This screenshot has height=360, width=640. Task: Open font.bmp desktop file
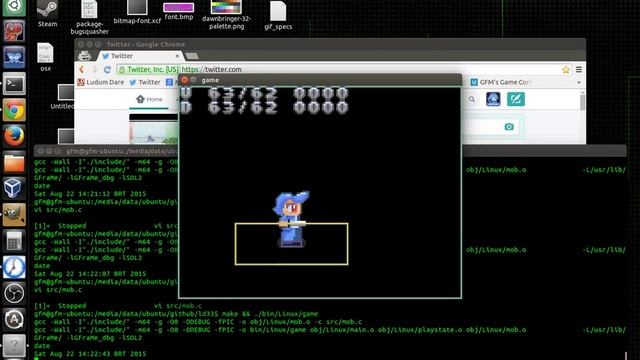179,11
